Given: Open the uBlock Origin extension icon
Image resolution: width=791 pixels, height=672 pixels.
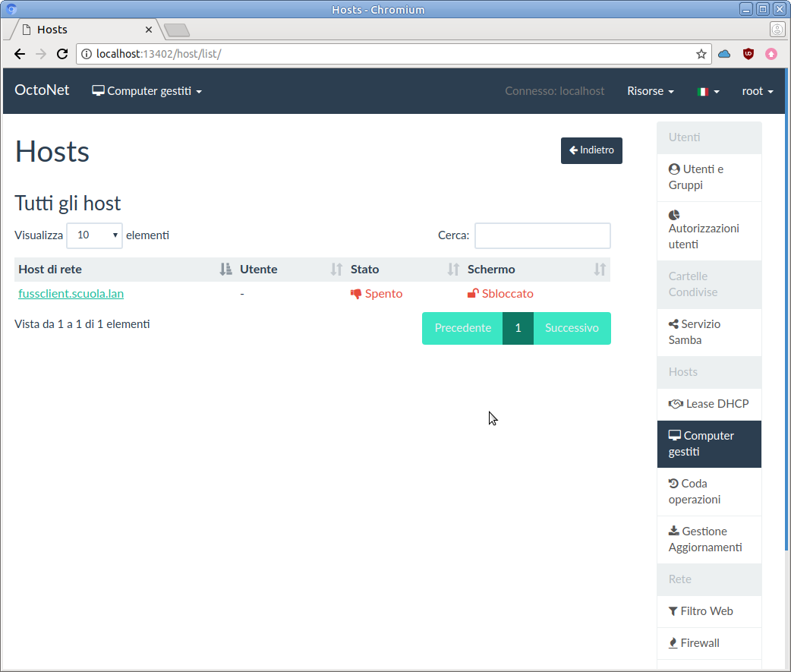Looking at the screenshot, I should point(748,54).
